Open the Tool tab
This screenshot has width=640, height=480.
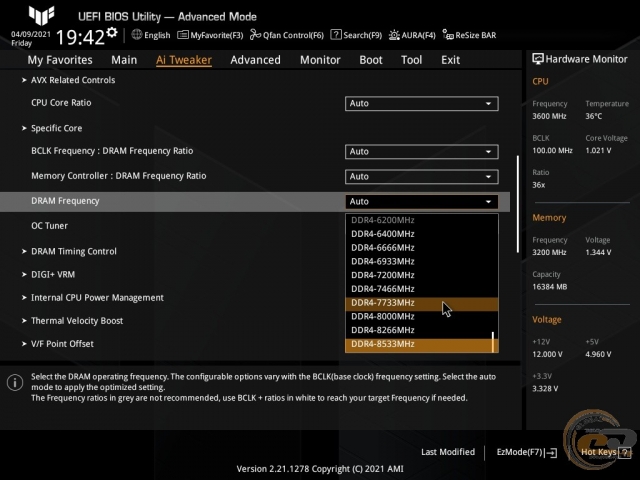pyautogui.click(x=411, y=60)
